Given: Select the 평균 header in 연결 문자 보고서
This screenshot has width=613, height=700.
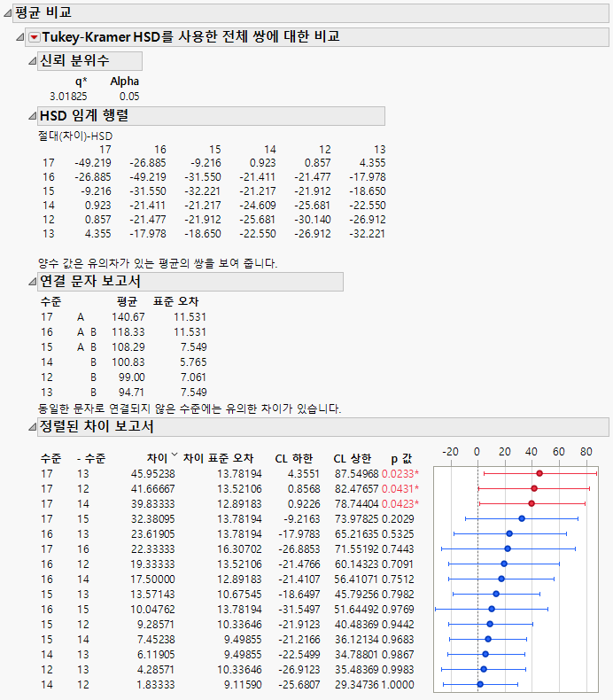Looking at the screenshot, I should pyautogui.click(x=128, y=301).
